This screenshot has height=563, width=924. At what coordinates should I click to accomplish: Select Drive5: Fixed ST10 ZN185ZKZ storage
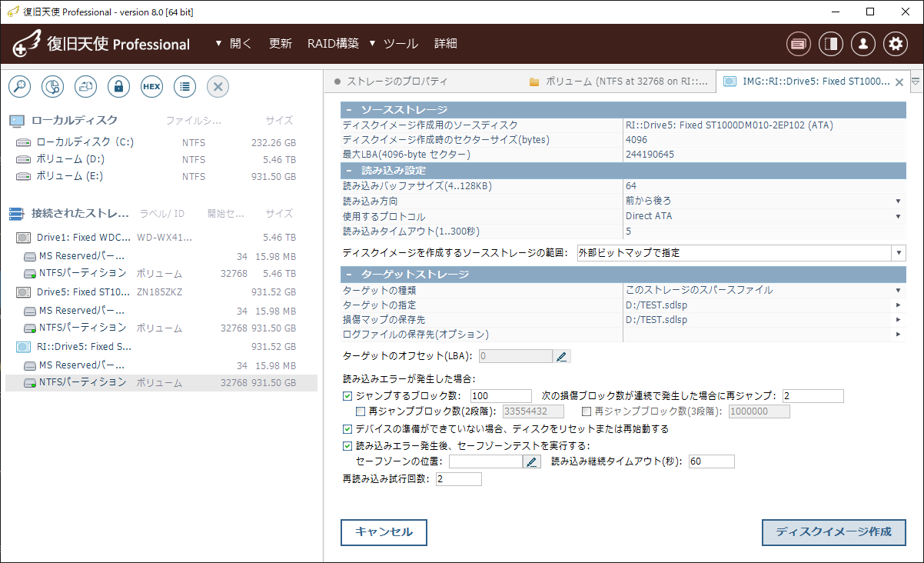tap(161, 292)
